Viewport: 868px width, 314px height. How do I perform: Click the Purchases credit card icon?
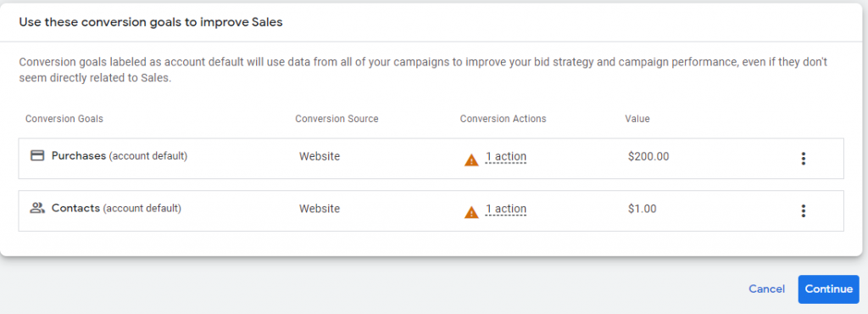pyautogui.click(x=37, y=155)
